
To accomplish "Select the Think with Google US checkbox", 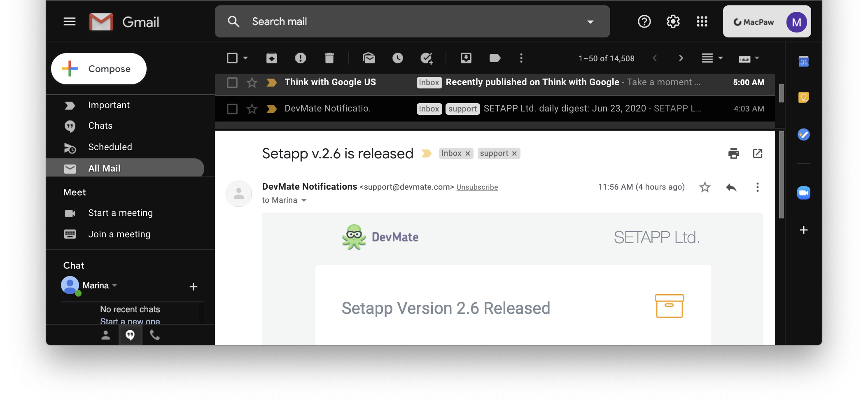I will coord(232,83).
